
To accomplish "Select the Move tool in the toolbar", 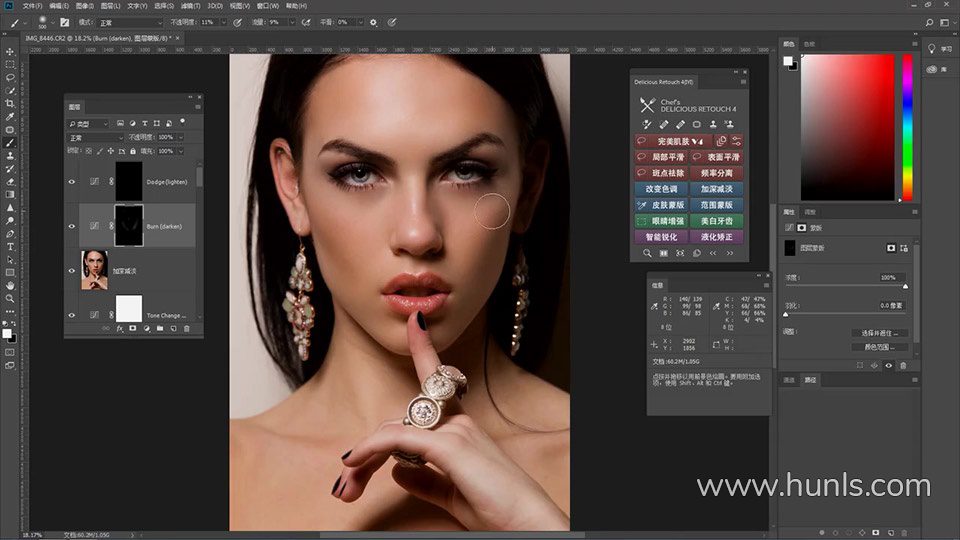I will pos(10,51).
